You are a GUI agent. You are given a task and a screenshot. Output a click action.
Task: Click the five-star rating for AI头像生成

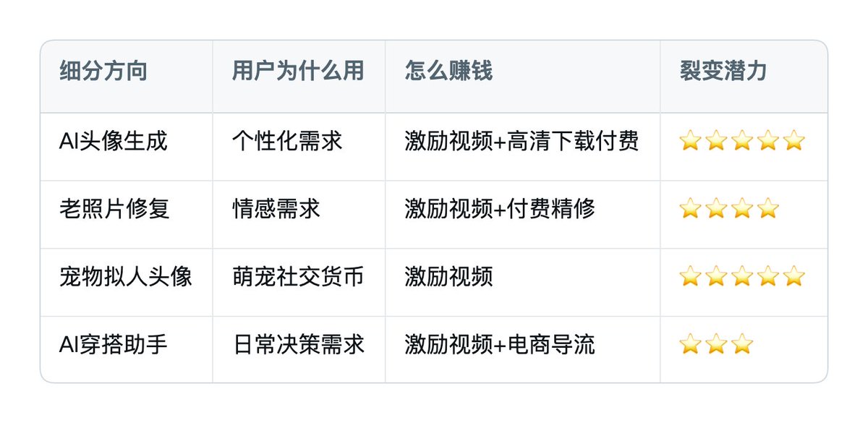click(x=742, y=140)
